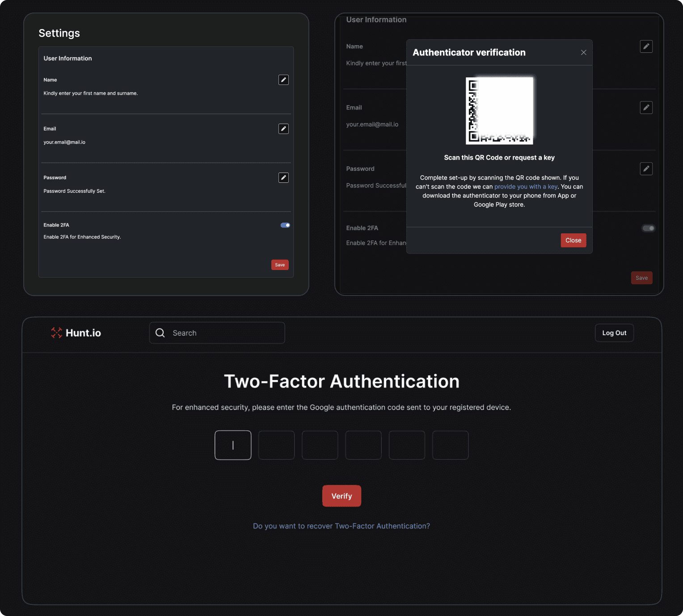Open the provide you with a key link

526,186
